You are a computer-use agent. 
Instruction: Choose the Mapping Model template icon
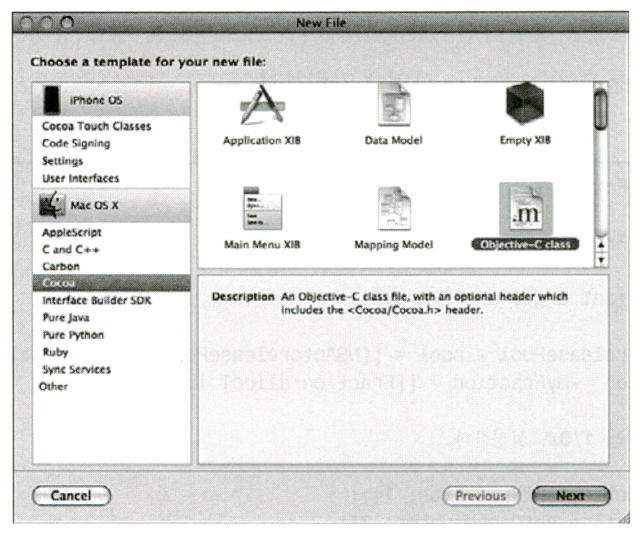pyautogui.click(x=394, y=208)
